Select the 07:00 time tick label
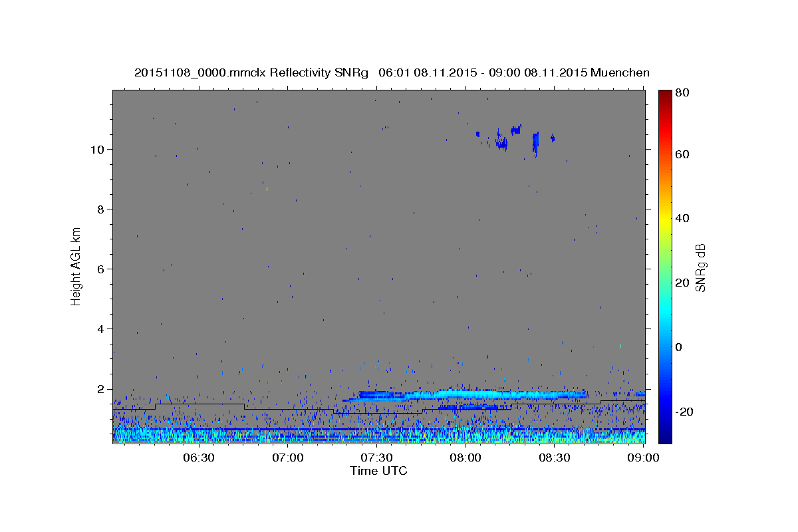 click(x=288, y=458)
